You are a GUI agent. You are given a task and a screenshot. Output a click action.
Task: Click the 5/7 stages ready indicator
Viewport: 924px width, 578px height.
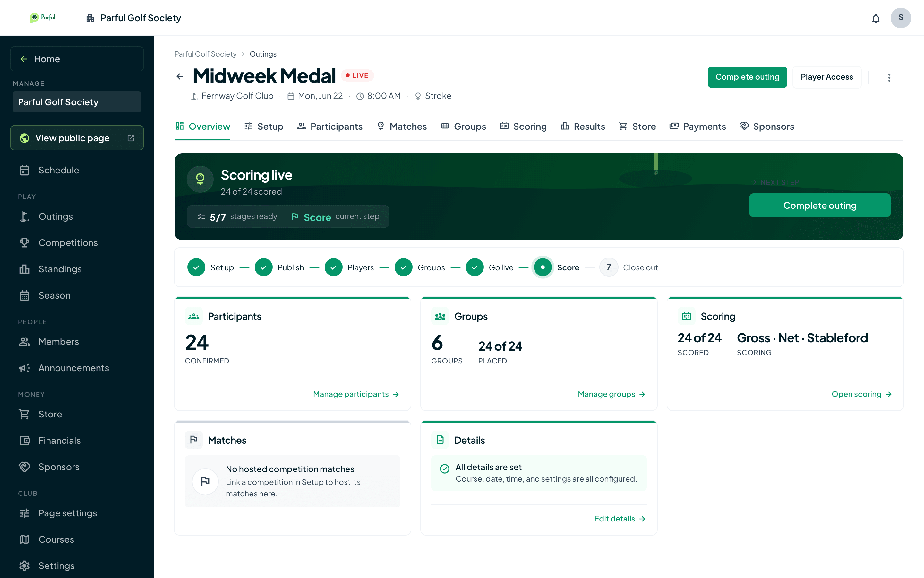[237, 217]
